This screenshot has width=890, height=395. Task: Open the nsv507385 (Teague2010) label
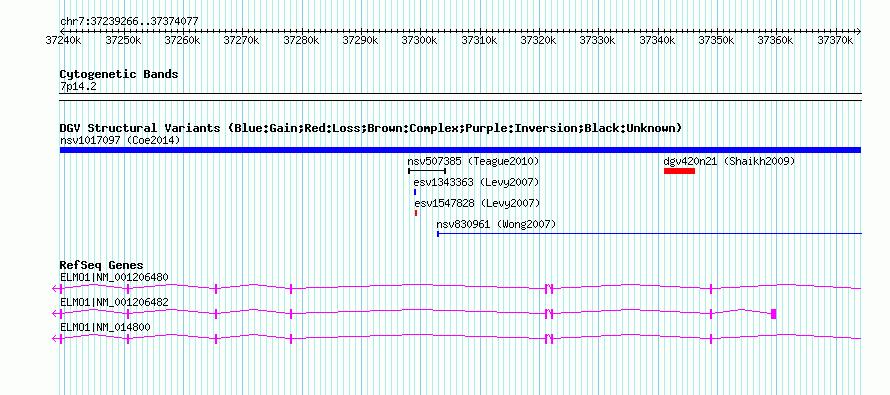coord(473,161)
